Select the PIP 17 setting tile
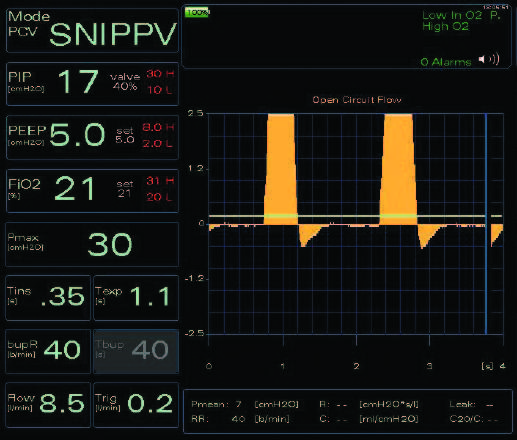The height and width of the screenshot is (440, 517). (x=92, y=84)
